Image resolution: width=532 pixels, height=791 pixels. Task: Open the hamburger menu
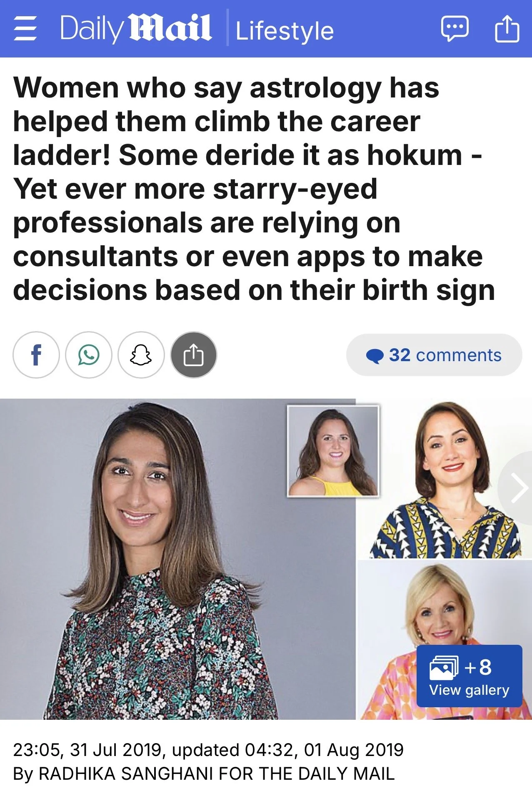(25, 29)
